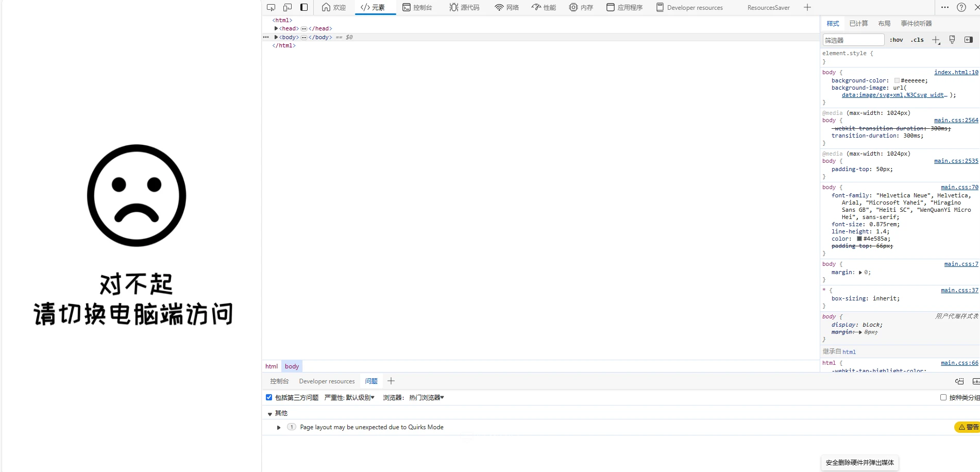Click the #eeeeee background-color swatch

pos(897,80)
